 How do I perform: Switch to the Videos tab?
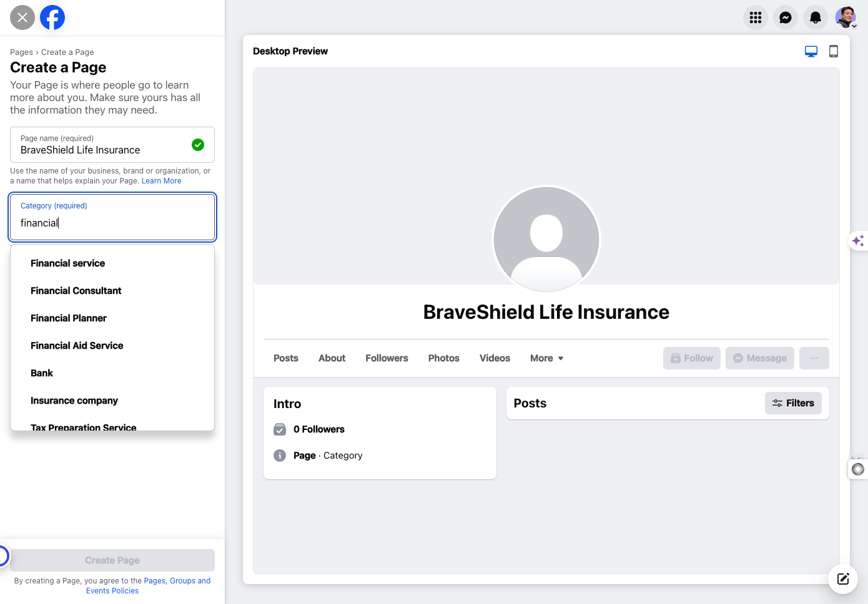pyautogui.click(x=495, y=358)
